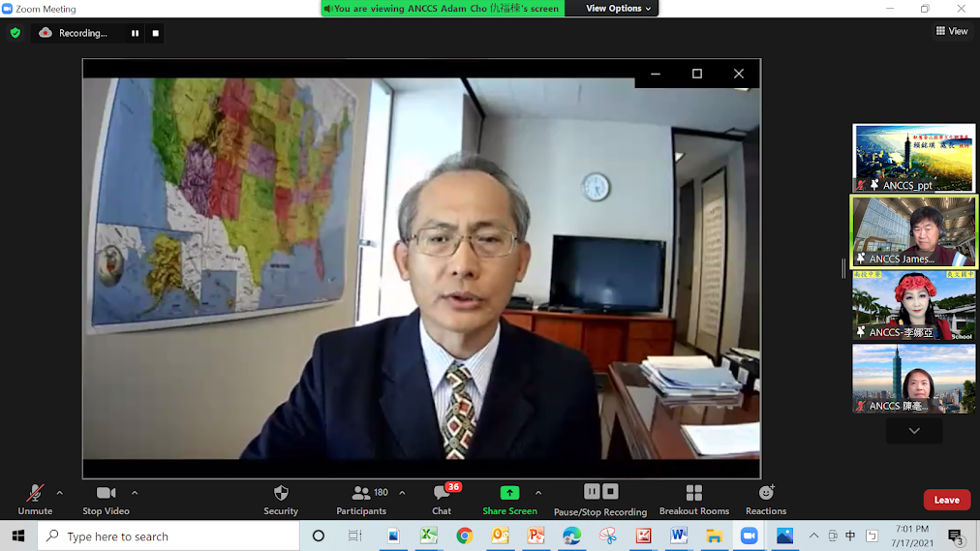Viewport: 980px width, 551px height.
Task: Open the Security shield options
Action: (281, 500)
